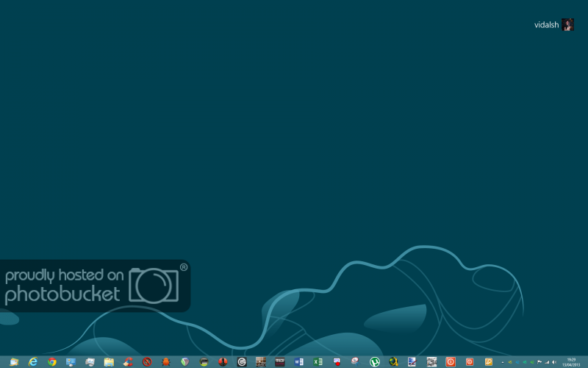Launch CCleaner from the taskbar
Viewport: 588px width, 368px height.
[x=128, y=361]
